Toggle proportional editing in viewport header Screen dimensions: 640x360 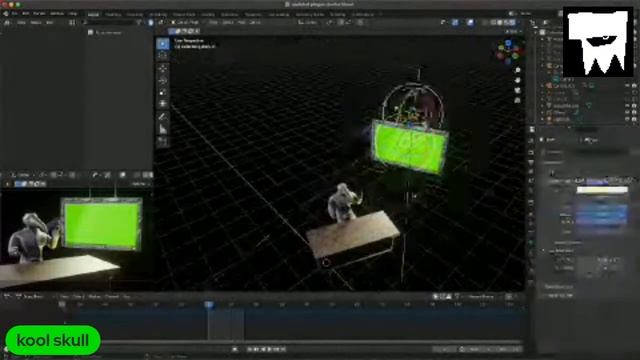pos(360,22)
